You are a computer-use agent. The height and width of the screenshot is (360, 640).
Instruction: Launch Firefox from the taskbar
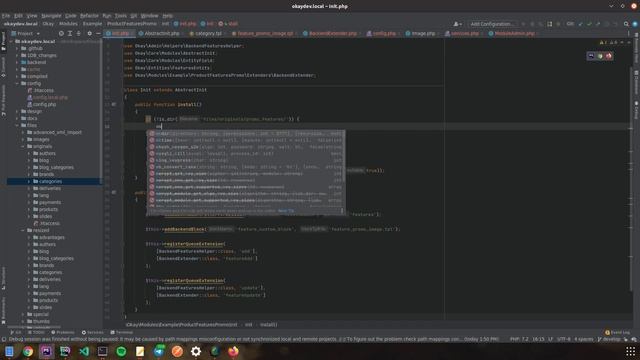pos(233,351)
